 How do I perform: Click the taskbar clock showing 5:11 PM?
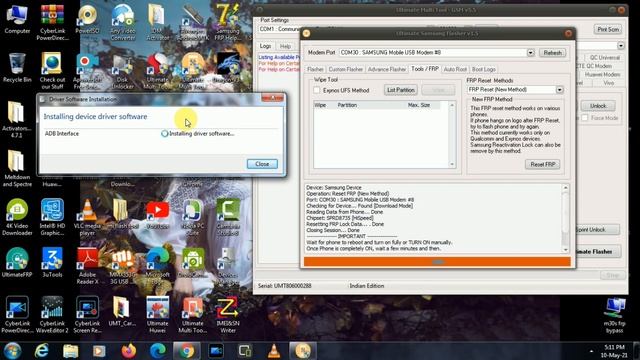coord(614,351)
